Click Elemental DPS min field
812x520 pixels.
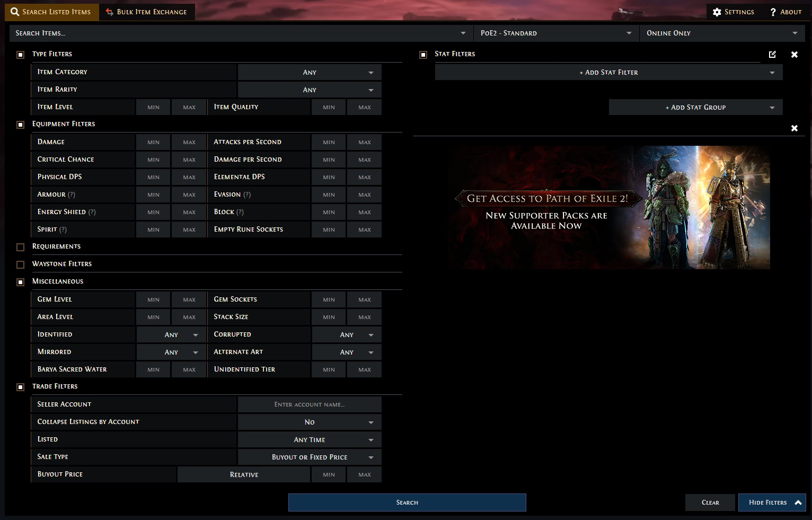[x=329, y=177]
